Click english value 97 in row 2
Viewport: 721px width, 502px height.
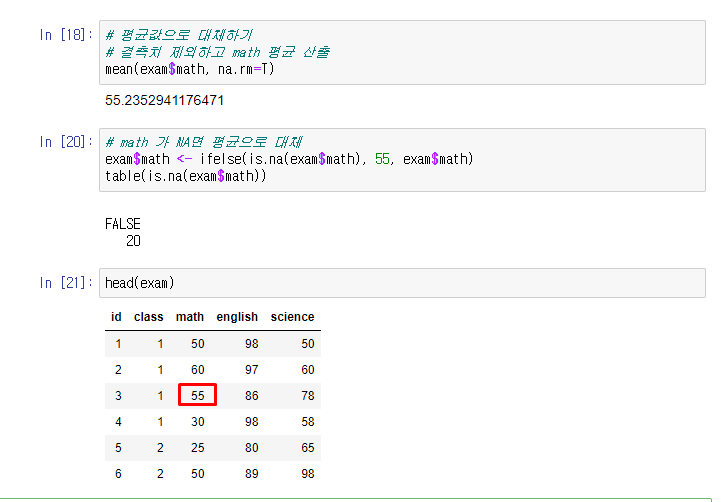[x=252, y=370]
